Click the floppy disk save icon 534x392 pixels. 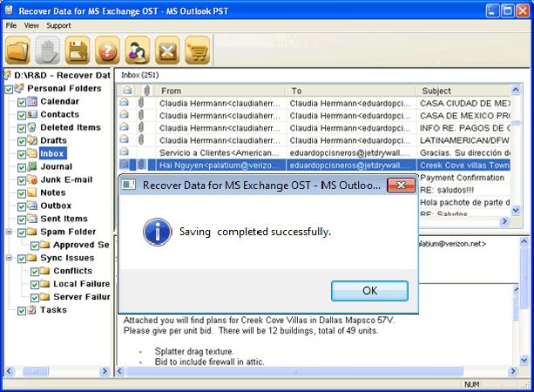(78, 51)
